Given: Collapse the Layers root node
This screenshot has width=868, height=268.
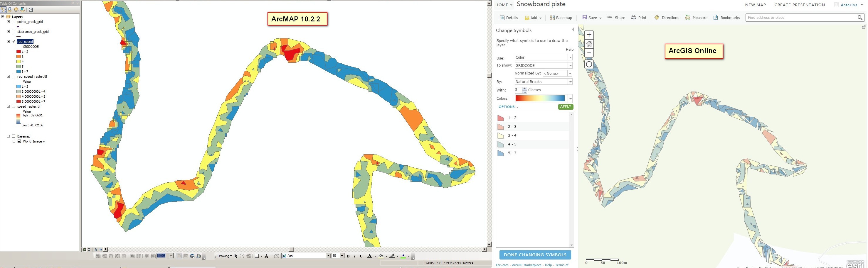Looking at the screenshot, I should [x=3, y=16].
